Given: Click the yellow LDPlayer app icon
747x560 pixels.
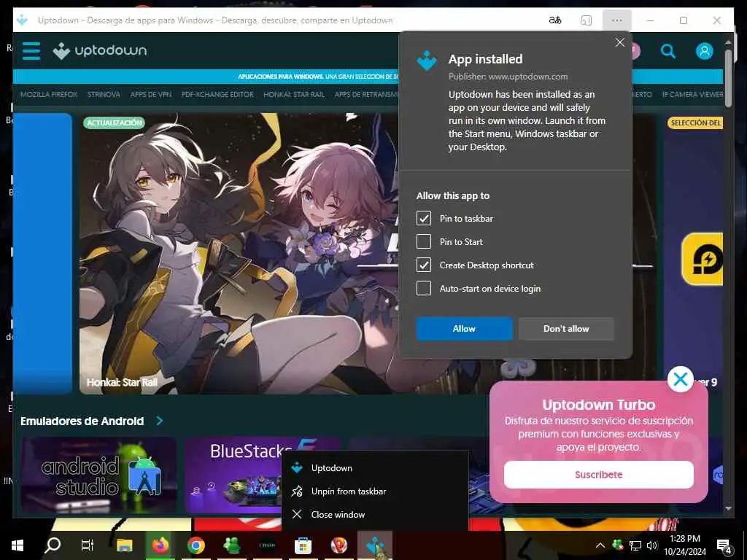Looking at the screenshot, I should point(703,259).
